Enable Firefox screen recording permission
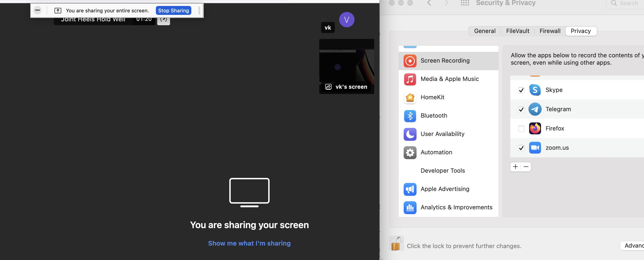The height and width of the screenshot is (260, 644). [521, 128]
